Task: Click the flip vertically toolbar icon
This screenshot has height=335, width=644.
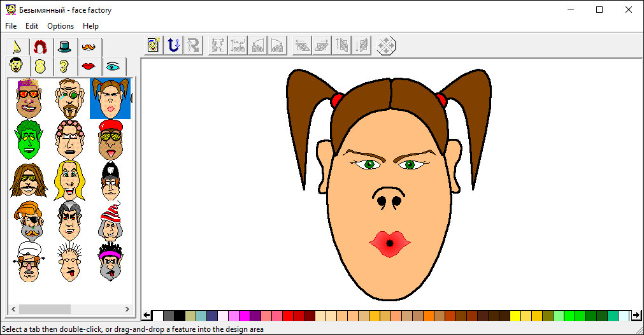Action: click(238, 45)
